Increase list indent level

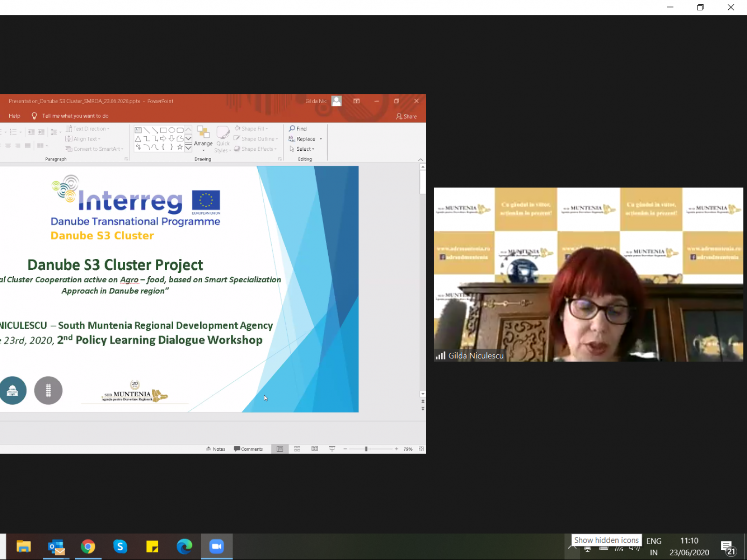point(41,132)
